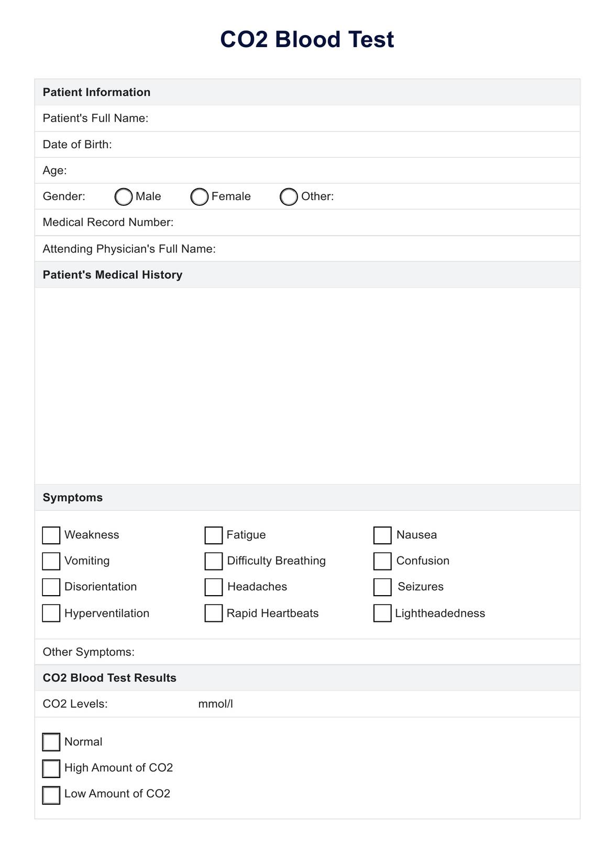This screenshot has width=616, height=854.
Task: Click into the Patient's Medical History text area
Action: coord(307,386)
